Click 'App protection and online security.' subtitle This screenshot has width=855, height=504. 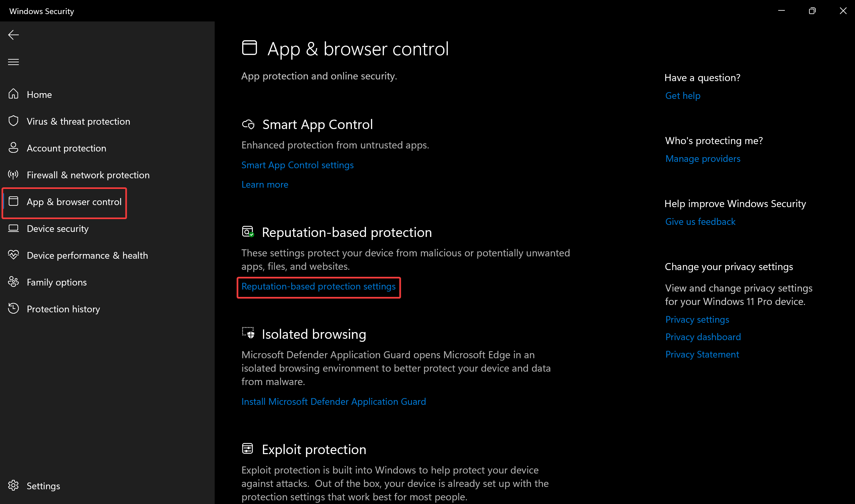pos(319,76)
